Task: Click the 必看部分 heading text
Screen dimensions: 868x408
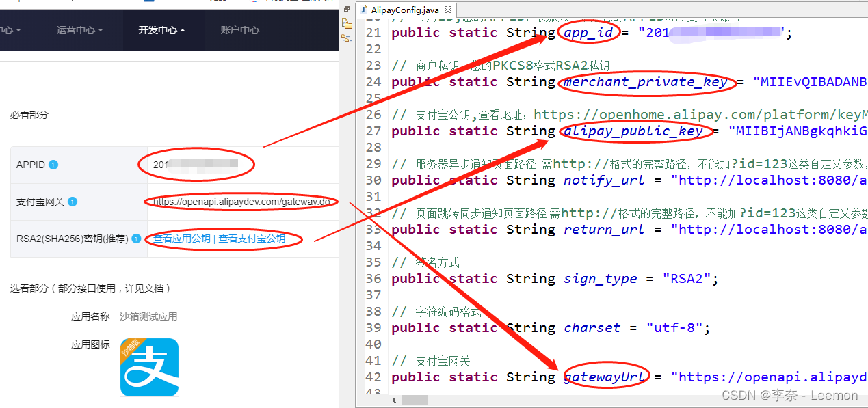Action: [x=29, y=115]
